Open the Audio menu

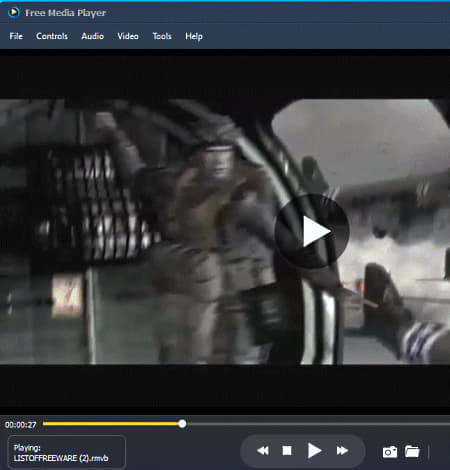(x=92, y=36)
